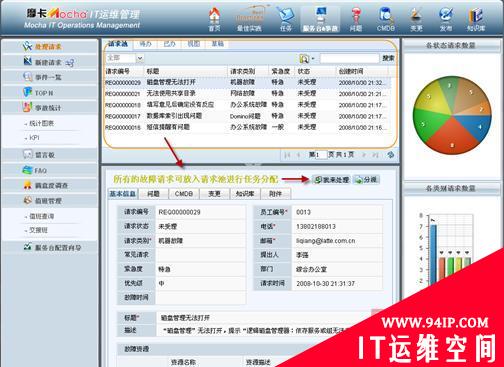This screenshot has width=504, height=367.
Task: Click the 邮箱 field with liqiang email
Action: coord(337,241)
